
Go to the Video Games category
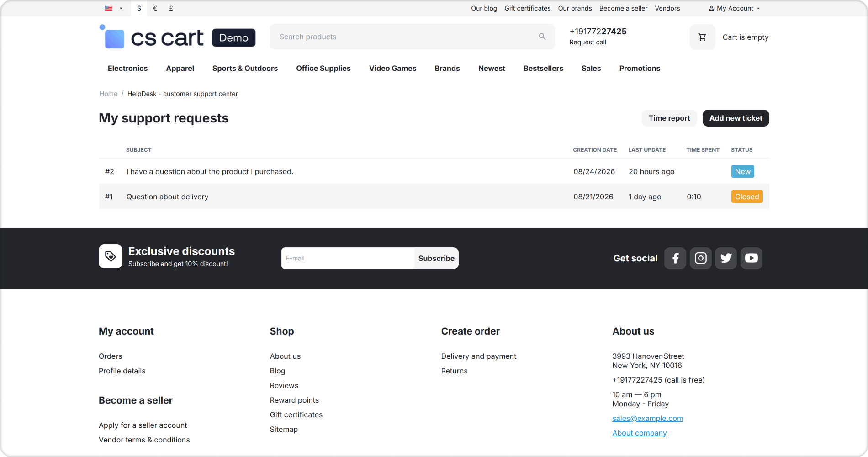tap(393, 68)
